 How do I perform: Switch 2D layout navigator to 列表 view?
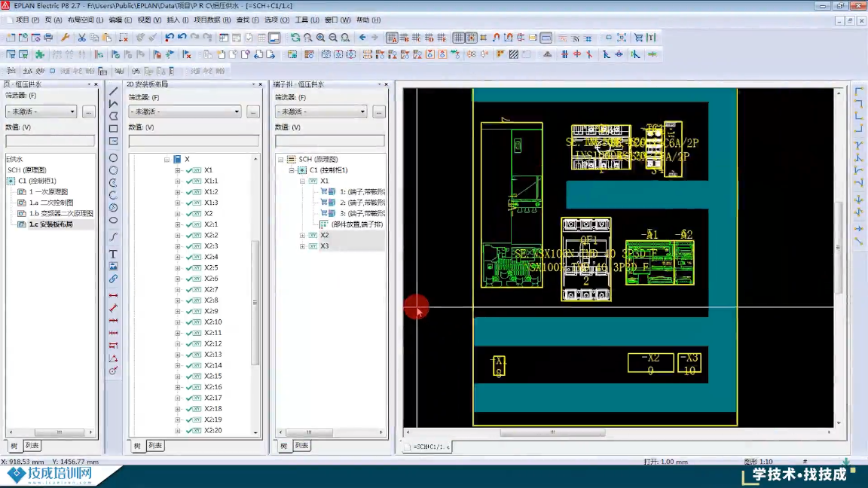(155, 445)
